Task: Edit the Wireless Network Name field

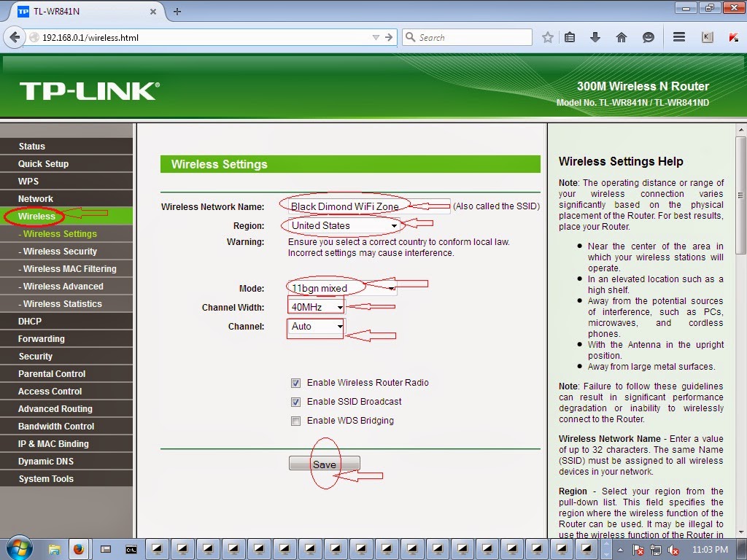Action: coord(368,206)
